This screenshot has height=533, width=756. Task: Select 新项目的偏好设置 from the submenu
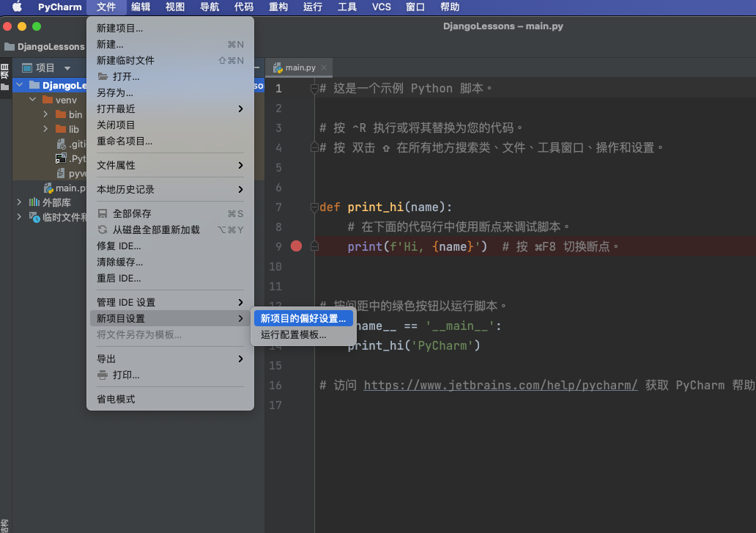click(303, 319)
